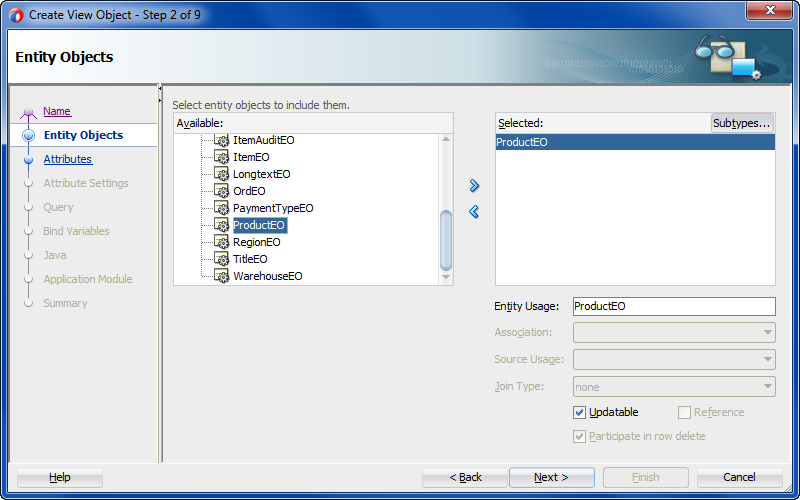Click the ProductEO entity icon in Available

(221, 225)
